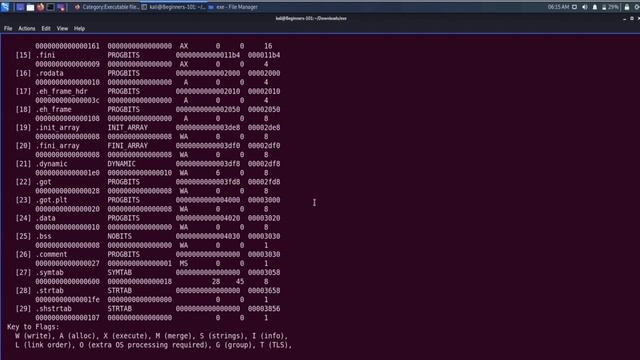Launch Firefox from the panel
Viewport: 640px width, 360px height.
point(40,7)
